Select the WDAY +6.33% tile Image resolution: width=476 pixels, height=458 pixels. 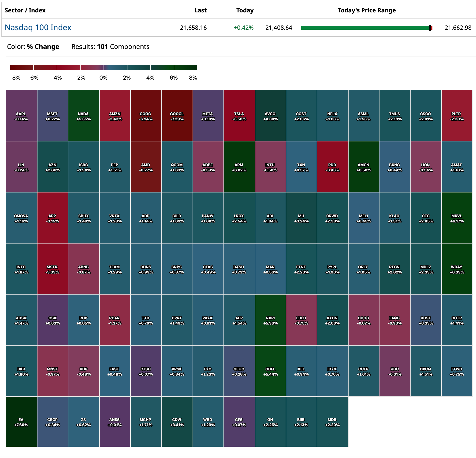click(x=457, y=269)
